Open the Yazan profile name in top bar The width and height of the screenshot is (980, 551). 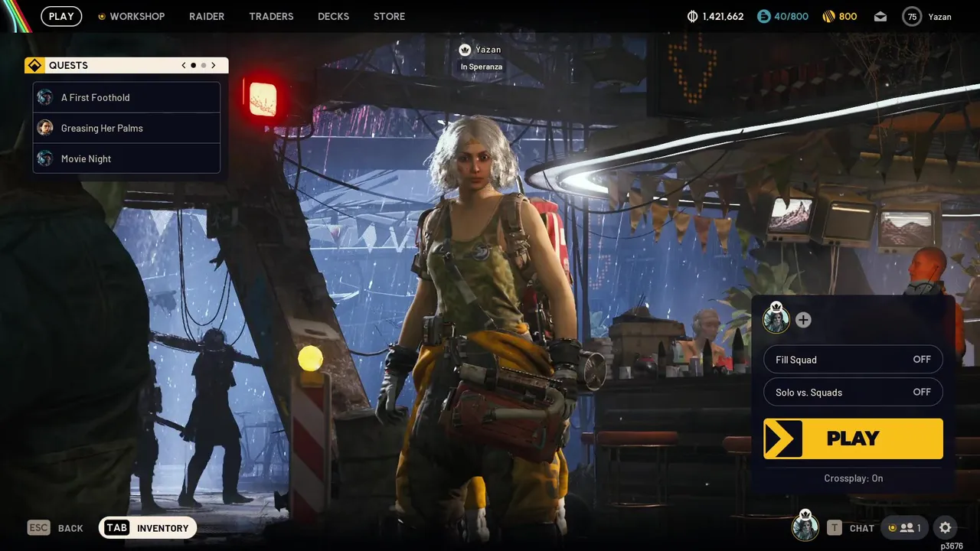pos(939,16)
